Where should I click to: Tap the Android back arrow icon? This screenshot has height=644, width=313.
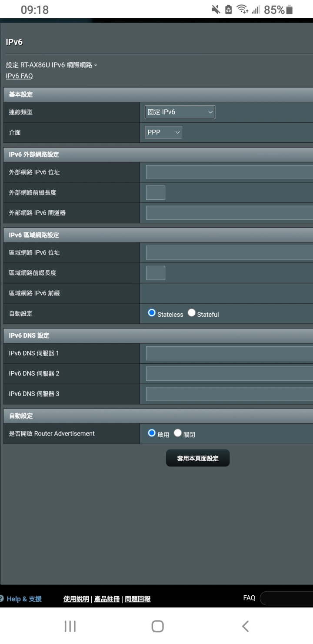pos(245,626)
